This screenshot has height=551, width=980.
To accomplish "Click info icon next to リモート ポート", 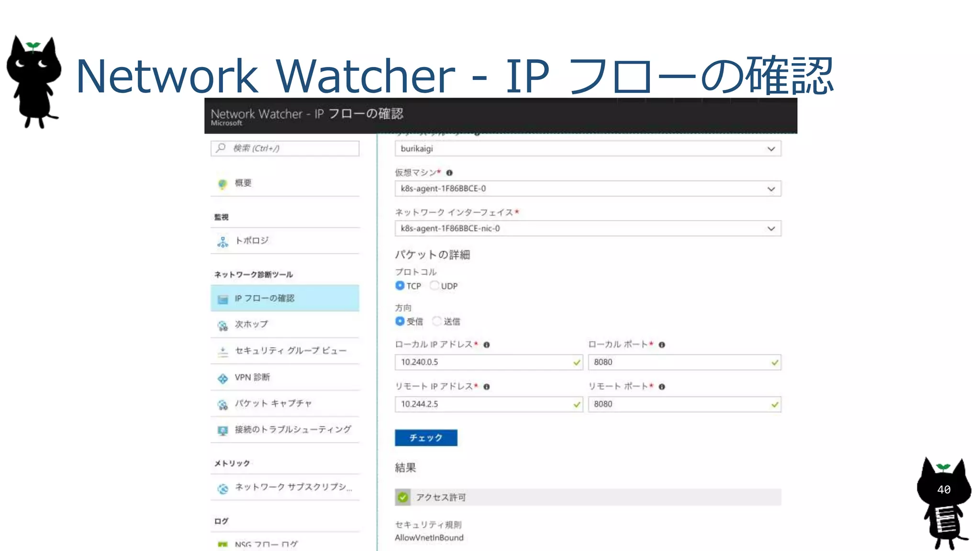I will coord(662,386).
